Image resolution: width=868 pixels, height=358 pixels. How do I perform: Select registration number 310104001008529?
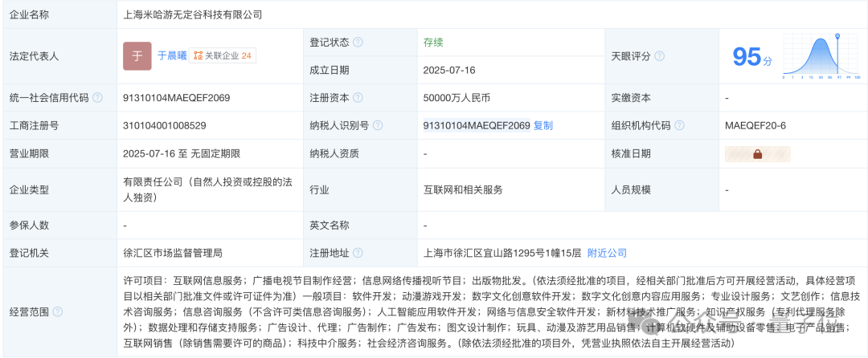tap(165, 125)
